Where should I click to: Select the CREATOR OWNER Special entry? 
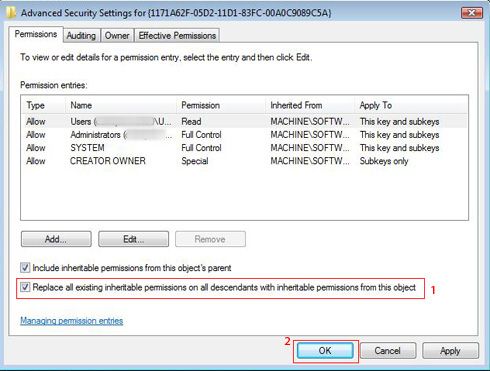point(244,161)
